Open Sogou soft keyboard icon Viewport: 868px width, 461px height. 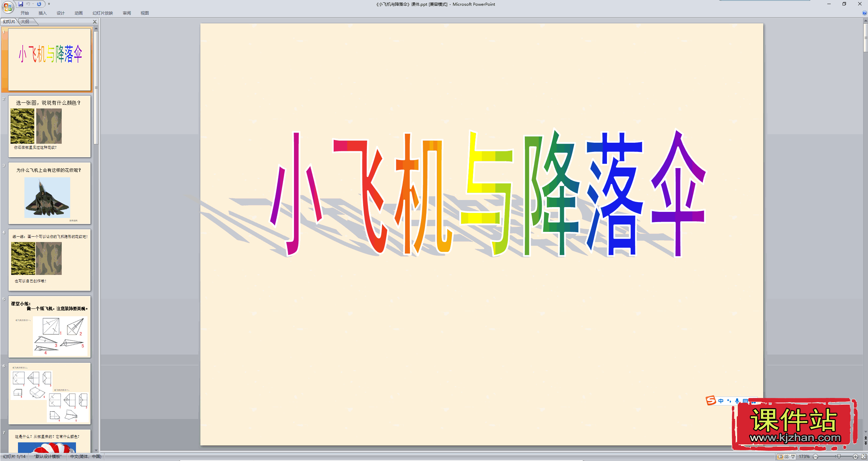745,401
